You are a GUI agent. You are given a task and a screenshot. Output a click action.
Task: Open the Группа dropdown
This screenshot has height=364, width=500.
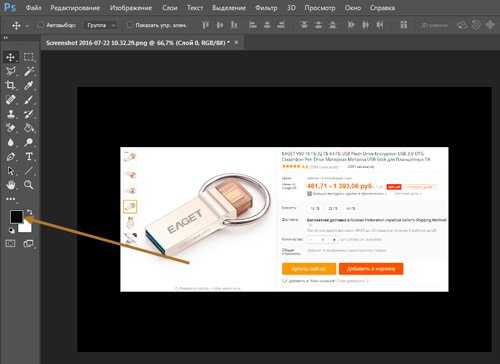pyautogui.click(x=101, y=25)
